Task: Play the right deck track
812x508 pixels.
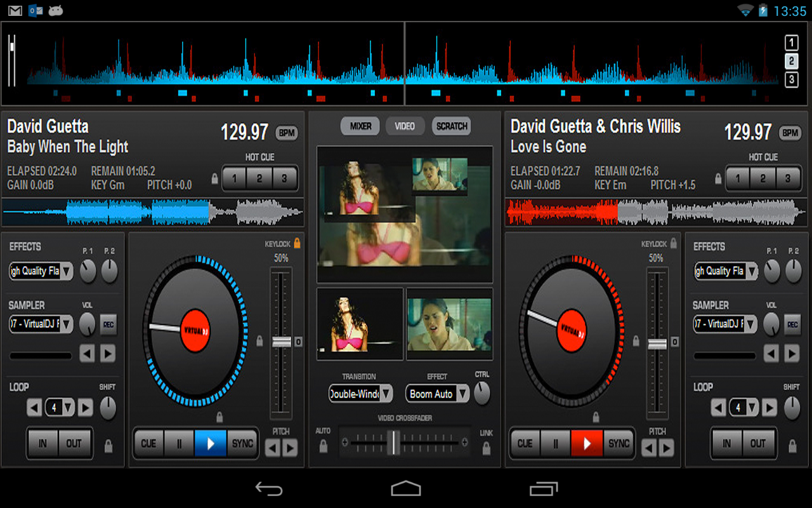Action: 587,443
